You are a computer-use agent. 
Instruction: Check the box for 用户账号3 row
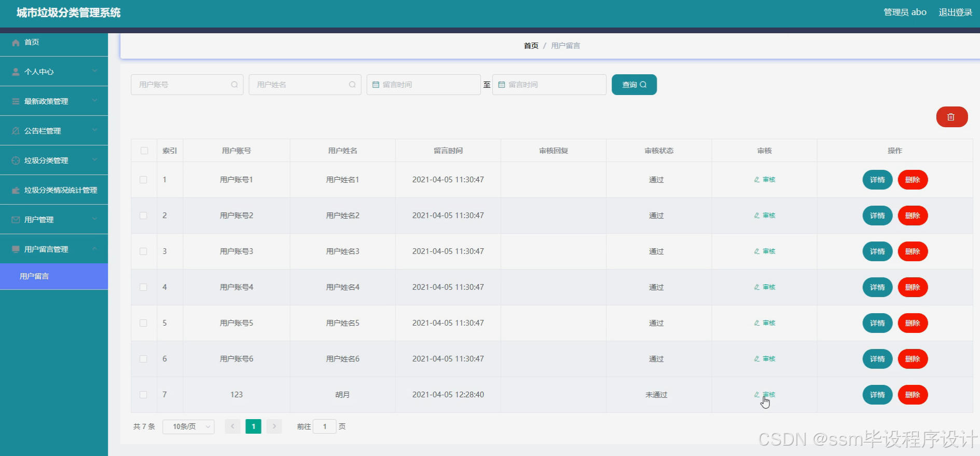click(143, 251)
